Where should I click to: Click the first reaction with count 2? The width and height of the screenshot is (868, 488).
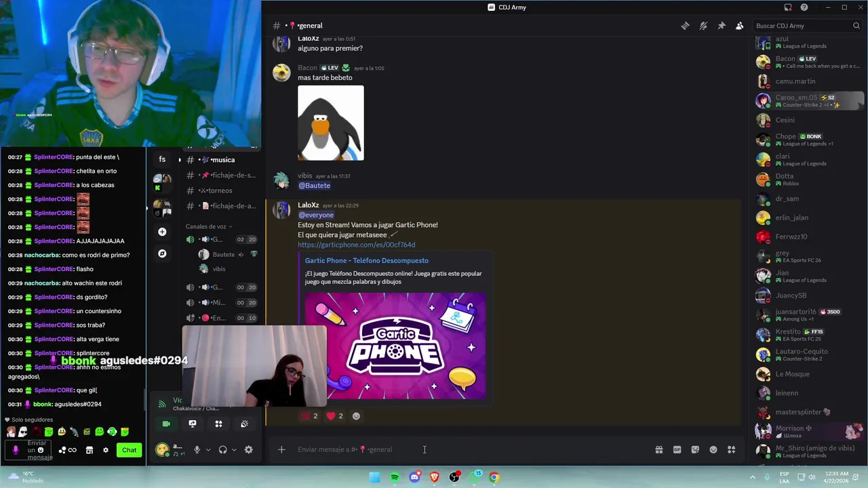(309, 416)
